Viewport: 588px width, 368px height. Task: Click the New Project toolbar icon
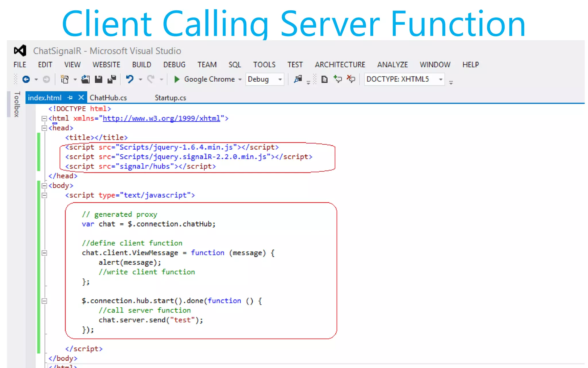pos(65,79)
